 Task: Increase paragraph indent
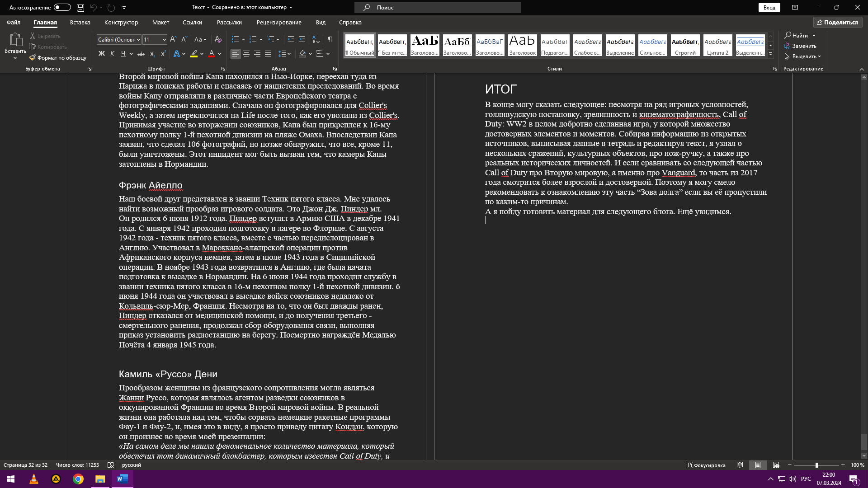pyautogui.click(x=302, y=39)
